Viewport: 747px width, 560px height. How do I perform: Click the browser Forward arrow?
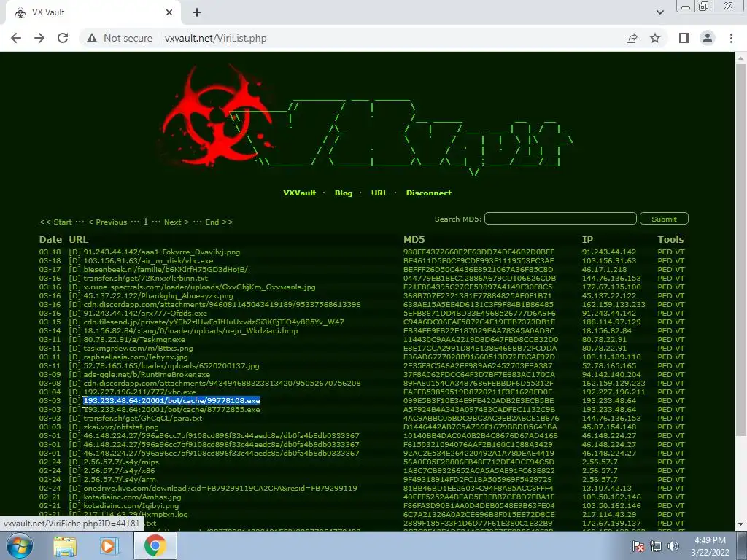tap(39, 38)
